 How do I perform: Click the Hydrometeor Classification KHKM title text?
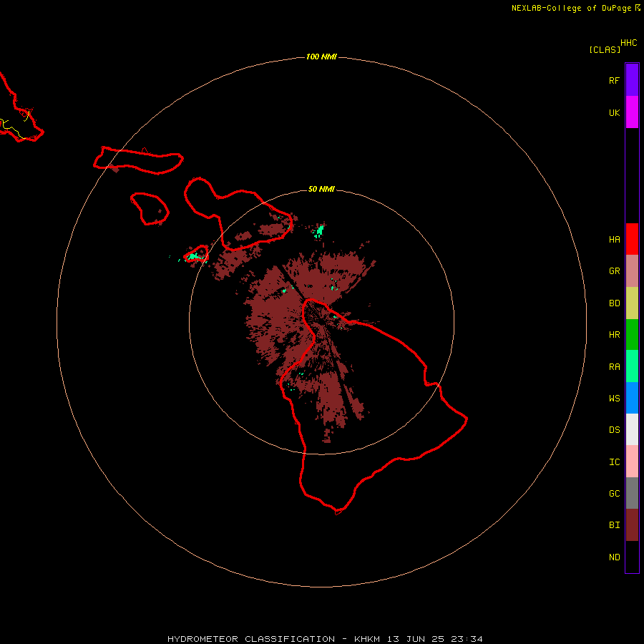tap(325, 639)
